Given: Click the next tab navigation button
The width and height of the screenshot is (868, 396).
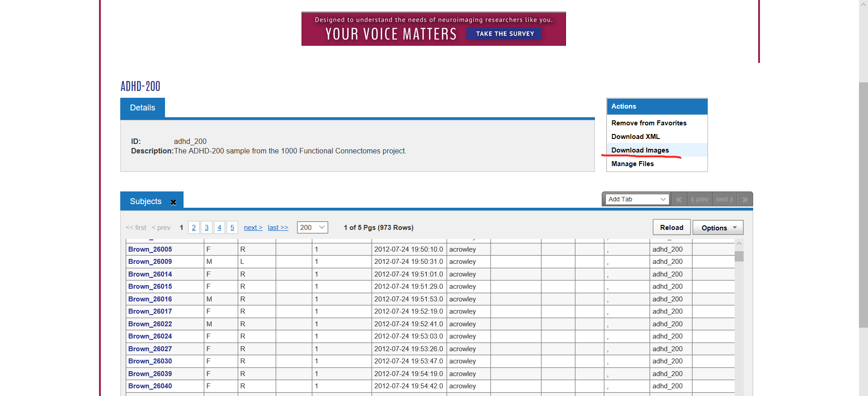Looking at the screenshot, I should 724,200.
